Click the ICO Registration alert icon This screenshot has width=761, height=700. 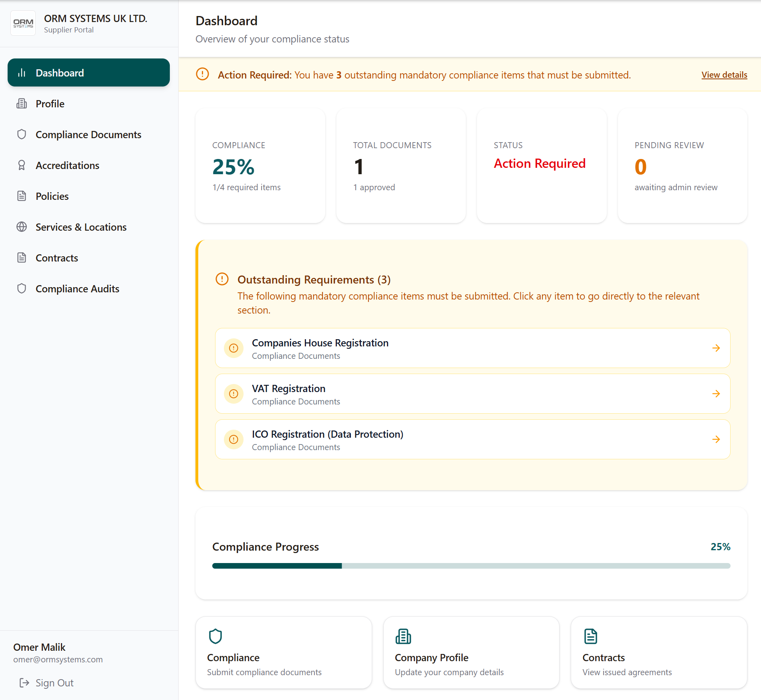click(234, 440)
